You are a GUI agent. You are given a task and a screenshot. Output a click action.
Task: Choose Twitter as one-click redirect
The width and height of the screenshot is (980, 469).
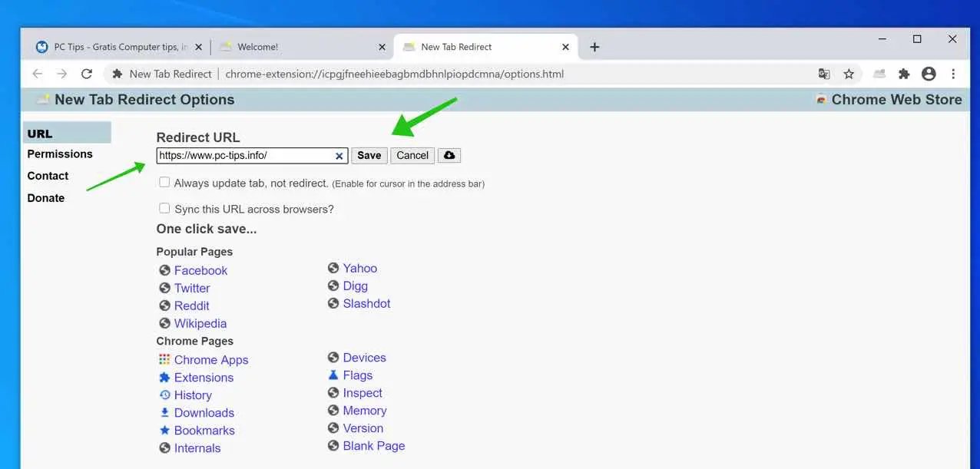(192, 288)
